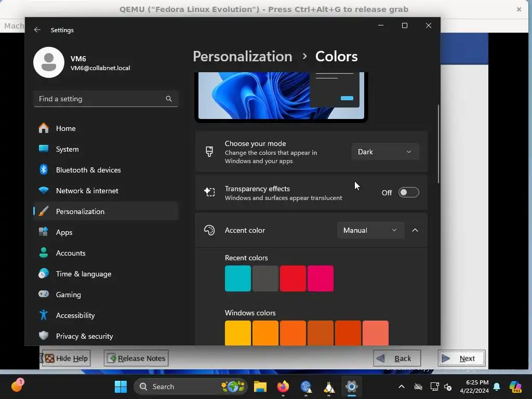Click Release Notes button in installer window
The image size is (532, 399).
(x=136, y=358)
